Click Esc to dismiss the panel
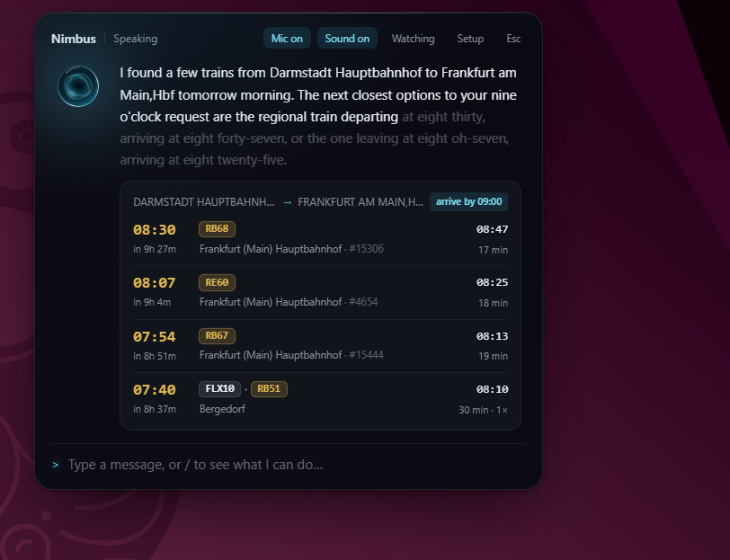Viewport: 730px width, 560px height. [513, 38]
